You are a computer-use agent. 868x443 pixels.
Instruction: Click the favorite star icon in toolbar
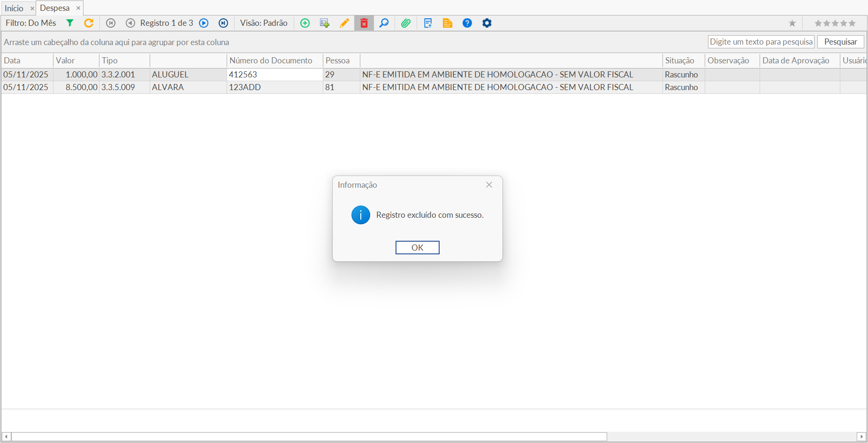pyautogui.click(x=792, y=23)
